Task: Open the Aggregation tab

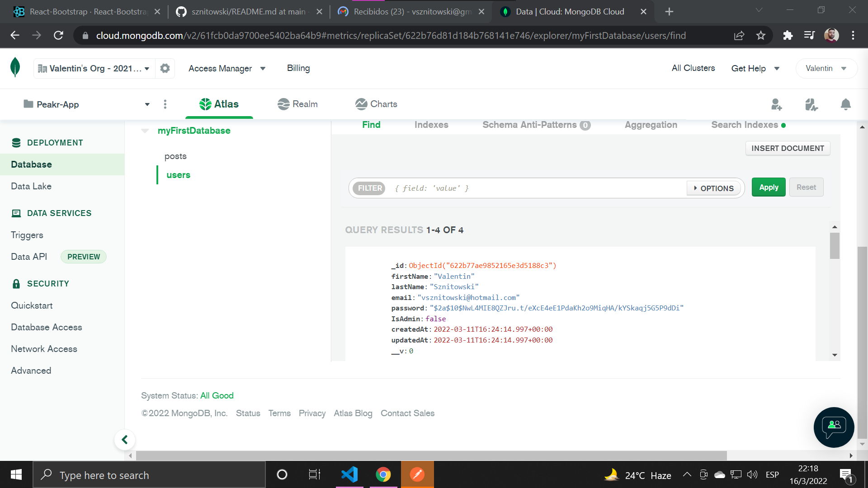Action: click(651, 125)
